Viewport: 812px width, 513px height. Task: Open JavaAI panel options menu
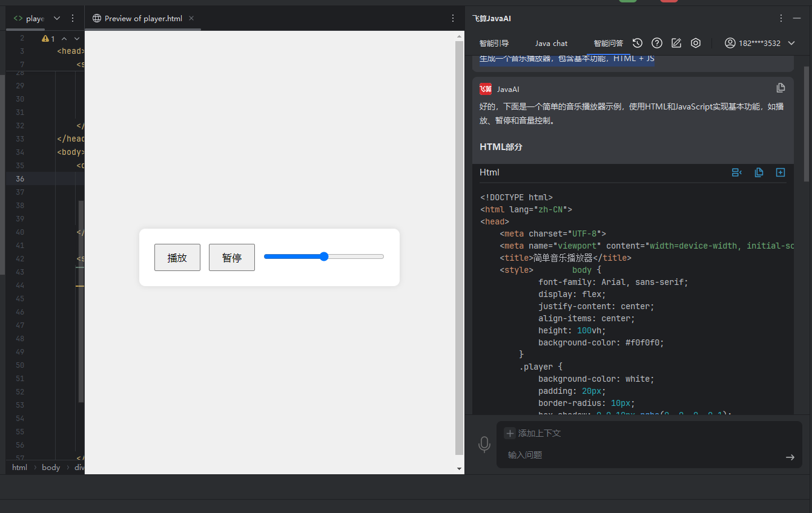click(781, 18)
